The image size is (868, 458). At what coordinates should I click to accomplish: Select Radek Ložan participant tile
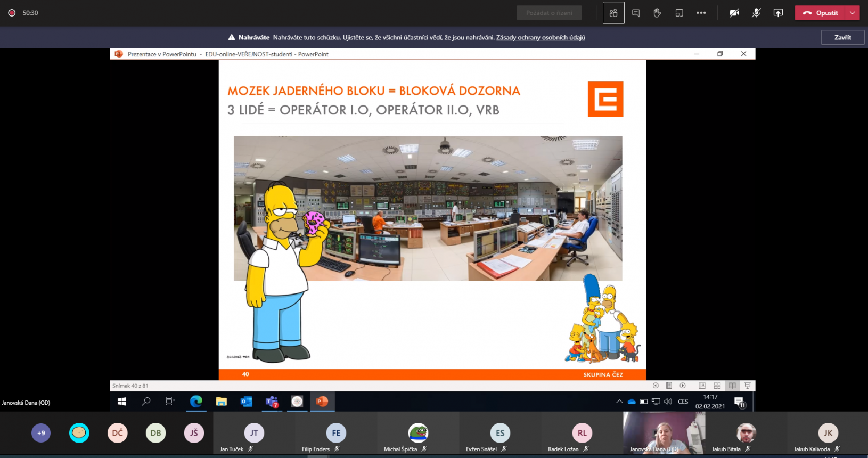(x=582, y=434)
